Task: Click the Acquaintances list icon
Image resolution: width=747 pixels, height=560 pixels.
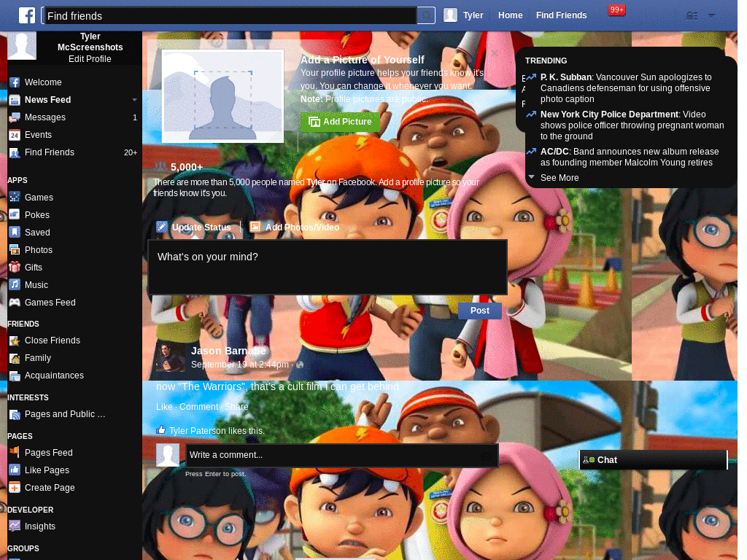Action: pos(15,376)
